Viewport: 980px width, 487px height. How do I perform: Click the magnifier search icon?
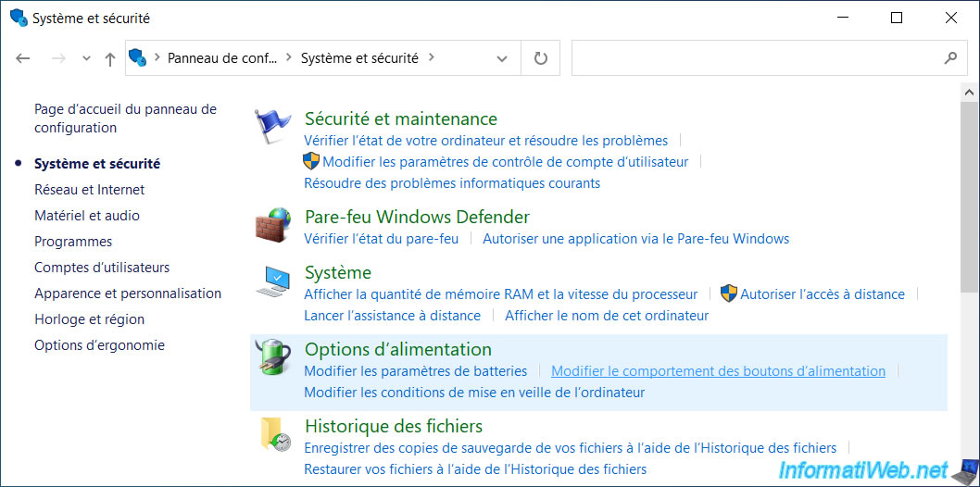pos(950,58)
